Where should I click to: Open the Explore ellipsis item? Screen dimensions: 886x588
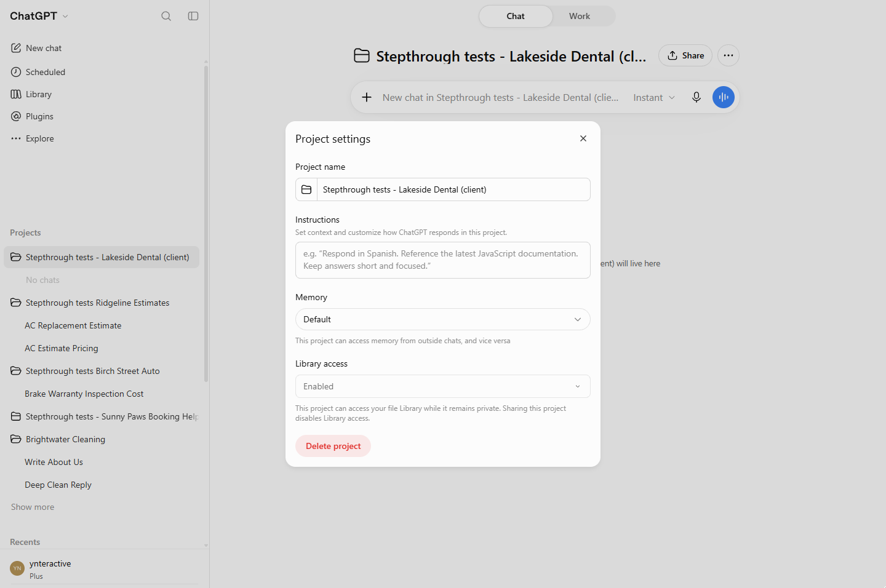pos(33,138)
